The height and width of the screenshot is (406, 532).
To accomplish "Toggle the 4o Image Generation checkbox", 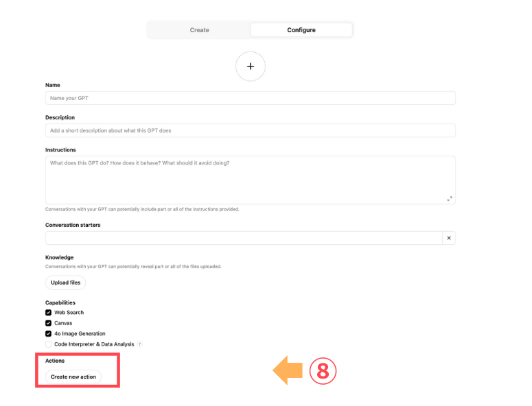I will click(x=49, y=333).
